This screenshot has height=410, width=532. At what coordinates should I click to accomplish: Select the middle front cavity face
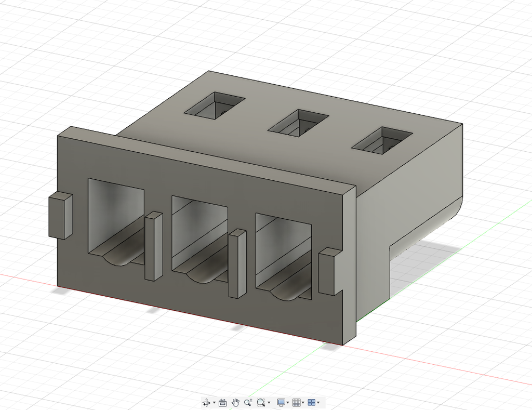[200, 234]
